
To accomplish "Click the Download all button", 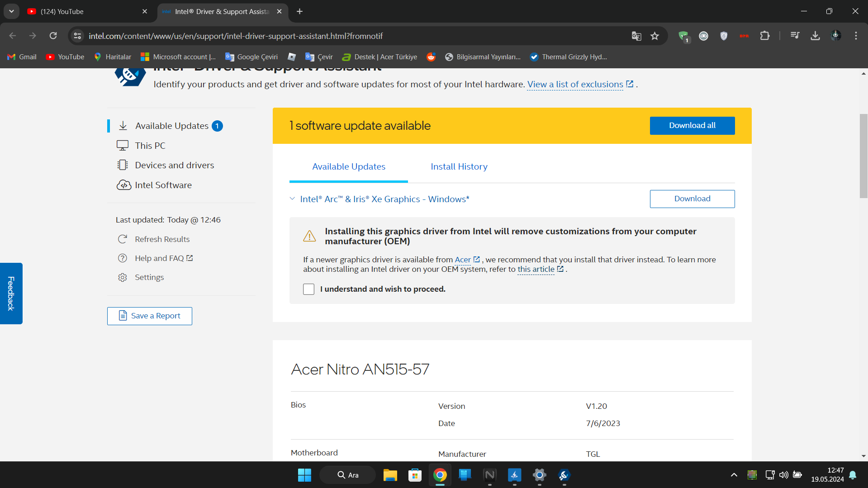I will click(x=692, y=126).
